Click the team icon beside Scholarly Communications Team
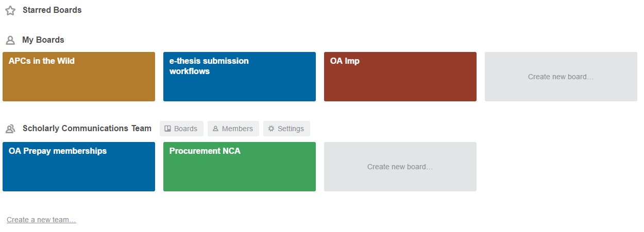Viewport: 644px width, 232px height. (x=10, y=129)
